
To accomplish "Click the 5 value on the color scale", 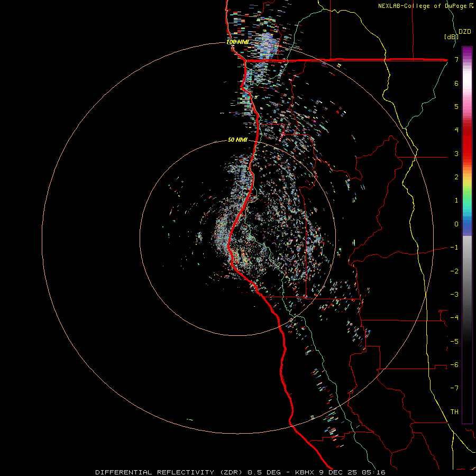I will [x=456, y=106].
